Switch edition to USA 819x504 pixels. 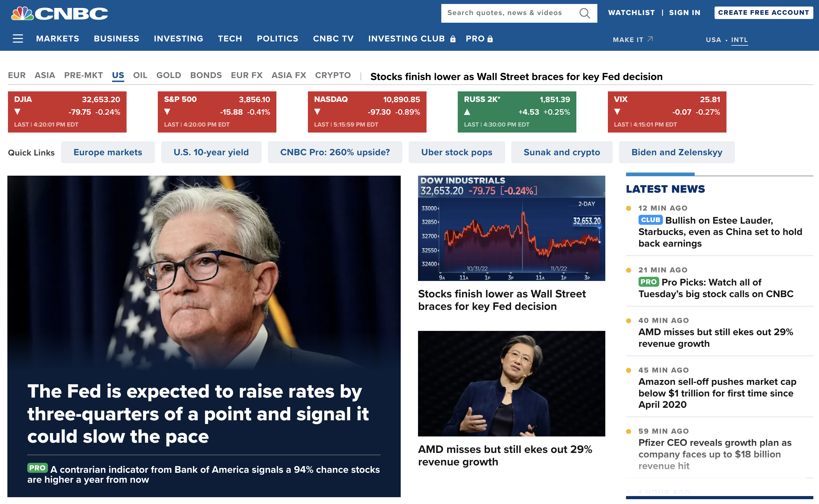[713, 40]
